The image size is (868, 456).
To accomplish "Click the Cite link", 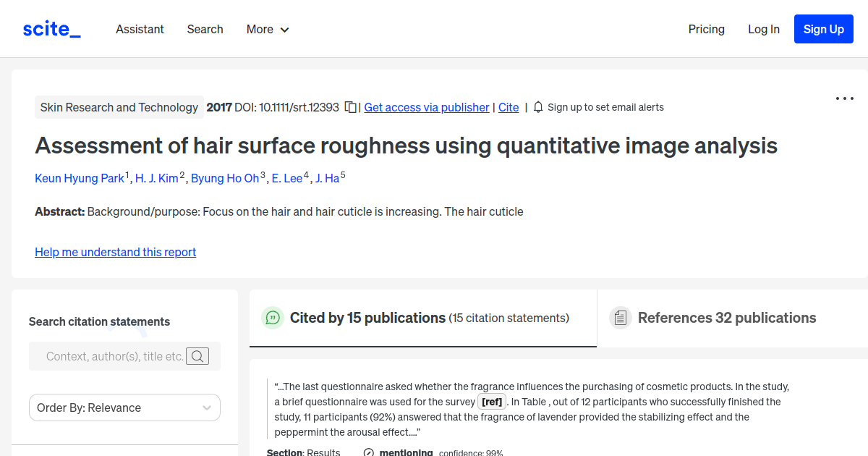I will [509, 107].
